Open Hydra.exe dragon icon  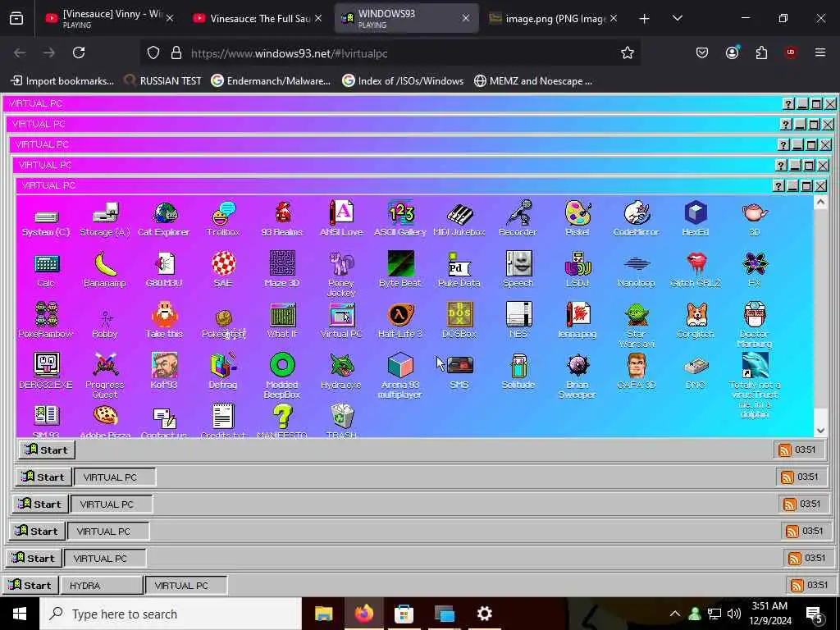pos(341,372)
